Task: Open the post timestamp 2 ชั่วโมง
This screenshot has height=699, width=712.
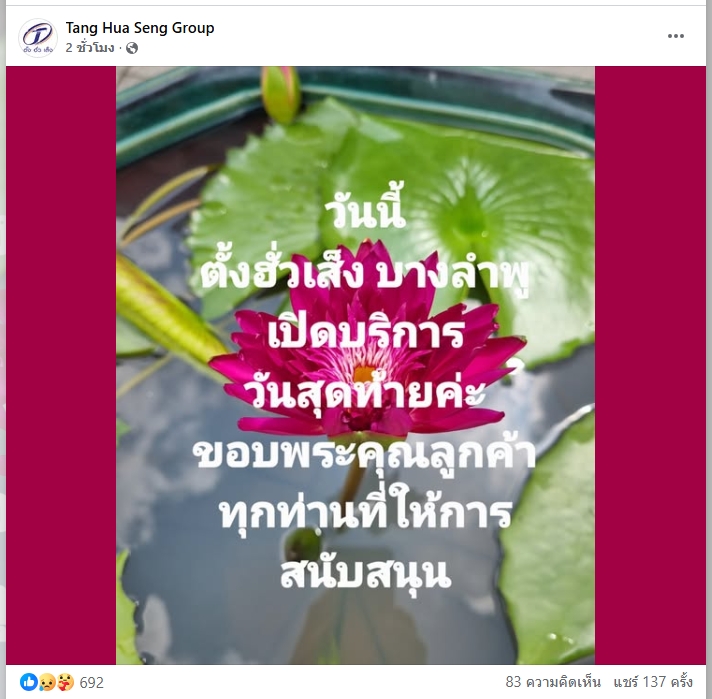Action: 90,47
